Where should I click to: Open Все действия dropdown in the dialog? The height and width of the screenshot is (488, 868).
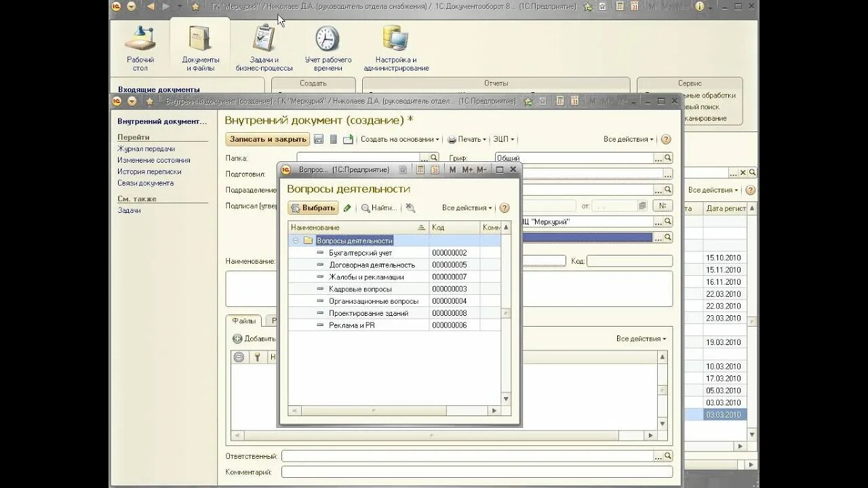467,208
